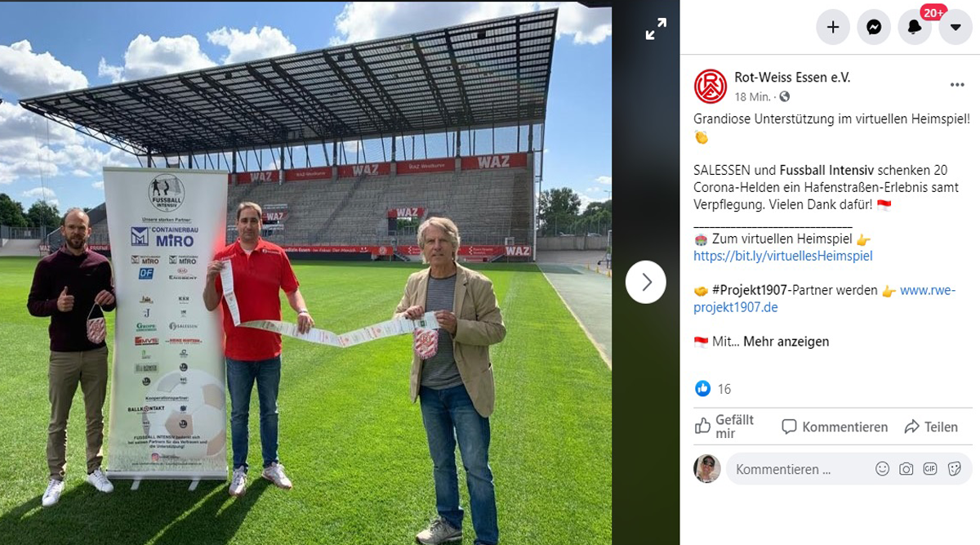Open the Create plus menu
Screen dimensions: 980x545
(x=832, y=27)
